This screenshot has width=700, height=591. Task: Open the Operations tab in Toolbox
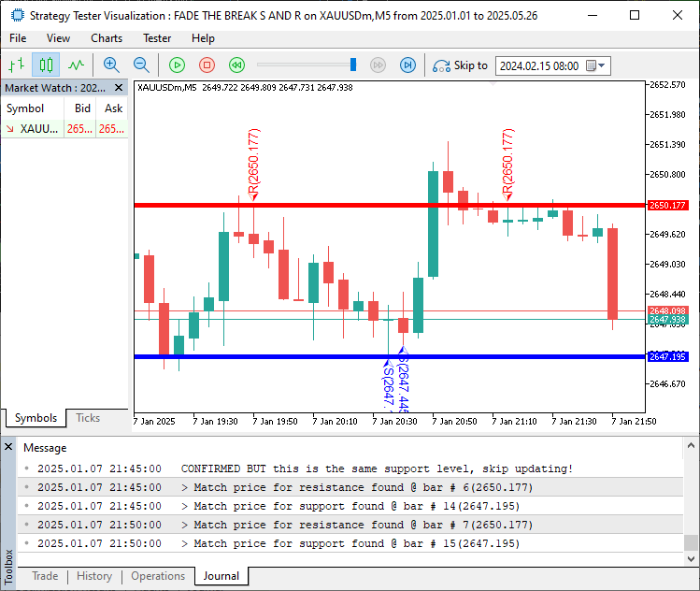point(158,576)
